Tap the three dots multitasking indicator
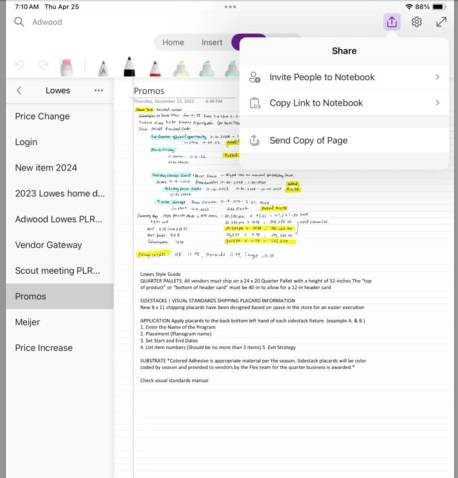The height and width of the screenshot is (478, 458). (230, 7)
